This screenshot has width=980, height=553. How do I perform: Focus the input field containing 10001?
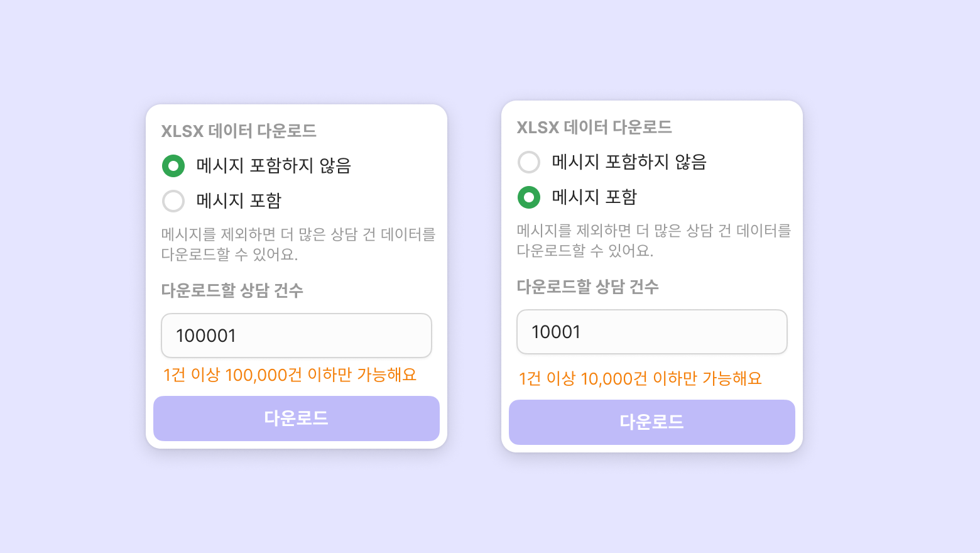point(652,332)
